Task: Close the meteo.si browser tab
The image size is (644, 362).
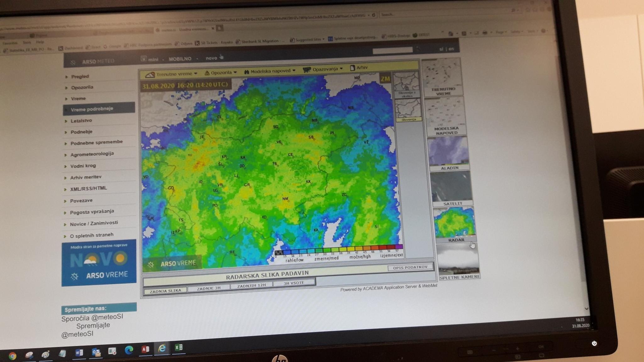Action: (x=213, y=29)
